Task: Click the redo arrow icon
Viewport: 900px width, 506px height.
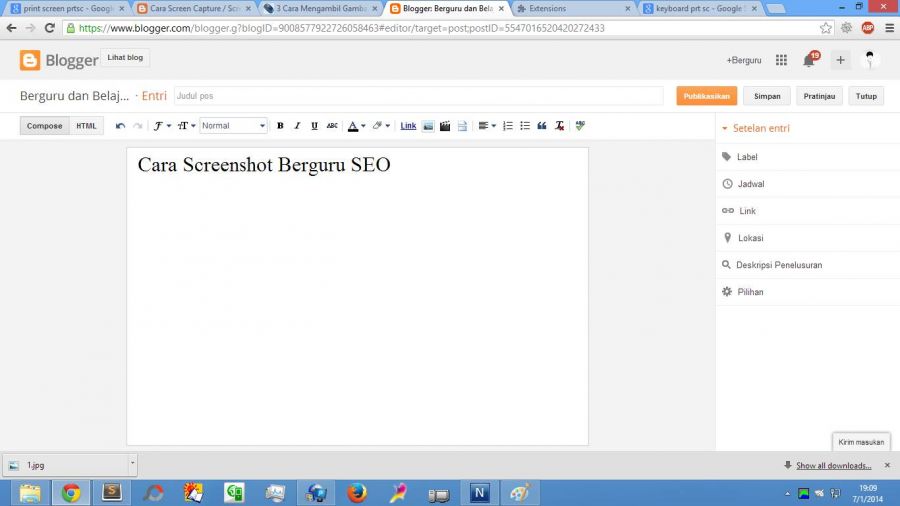Action: [138, 126]
